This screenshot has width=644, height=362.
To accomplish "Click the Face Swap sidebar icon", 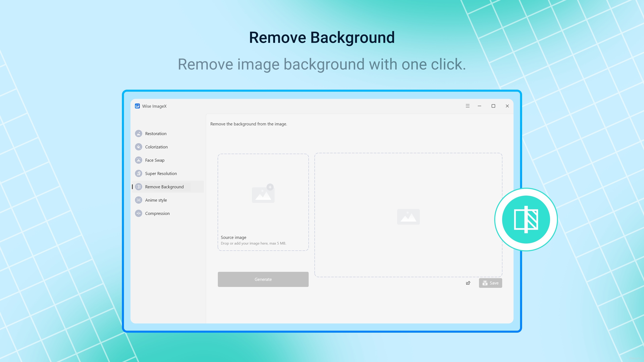I will (x=139, y=160).
